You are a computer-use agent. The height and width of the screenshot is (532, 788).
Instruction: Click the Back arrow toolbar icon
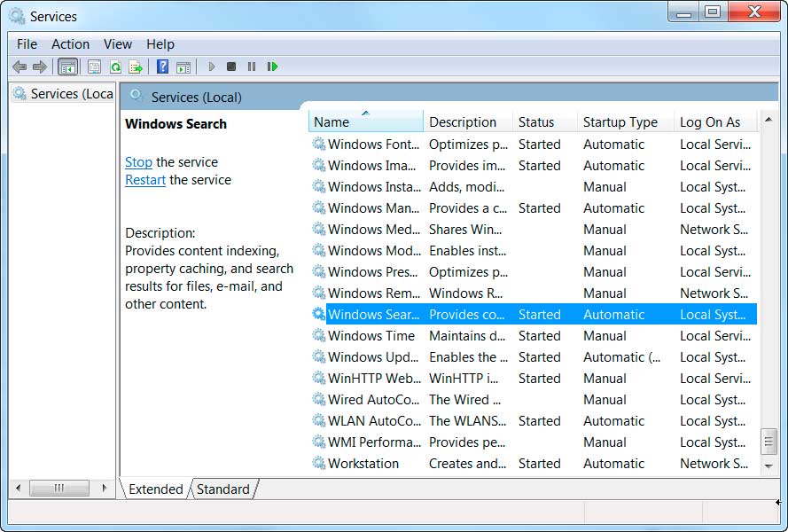point(20,66)
